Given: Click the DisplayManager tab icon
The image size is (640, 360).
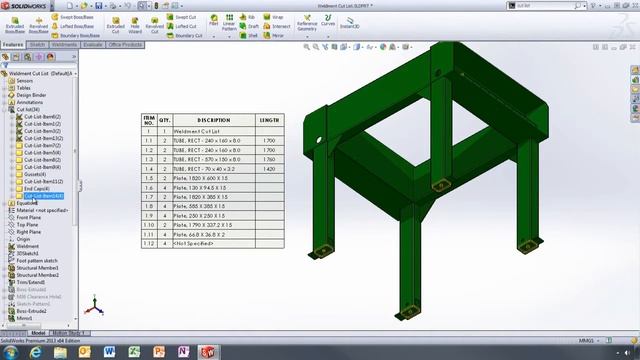Looking at the screenshot, I should (x=51, y=57).
